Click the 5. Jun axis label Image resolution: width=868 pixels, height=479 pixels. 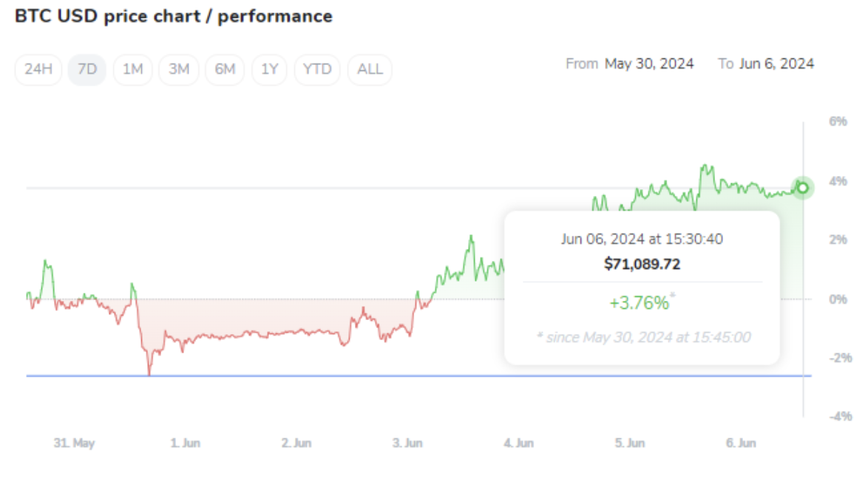[x=630, y=444]
